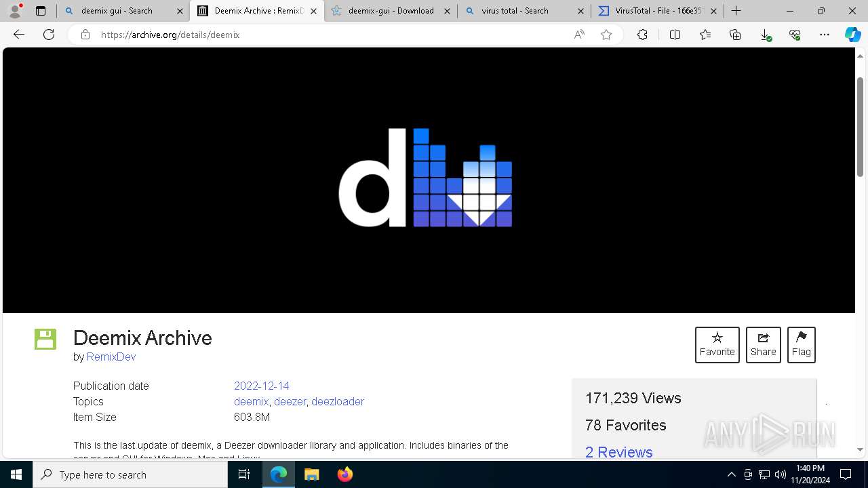Close the Deemix Archive tab

[313, 11]
